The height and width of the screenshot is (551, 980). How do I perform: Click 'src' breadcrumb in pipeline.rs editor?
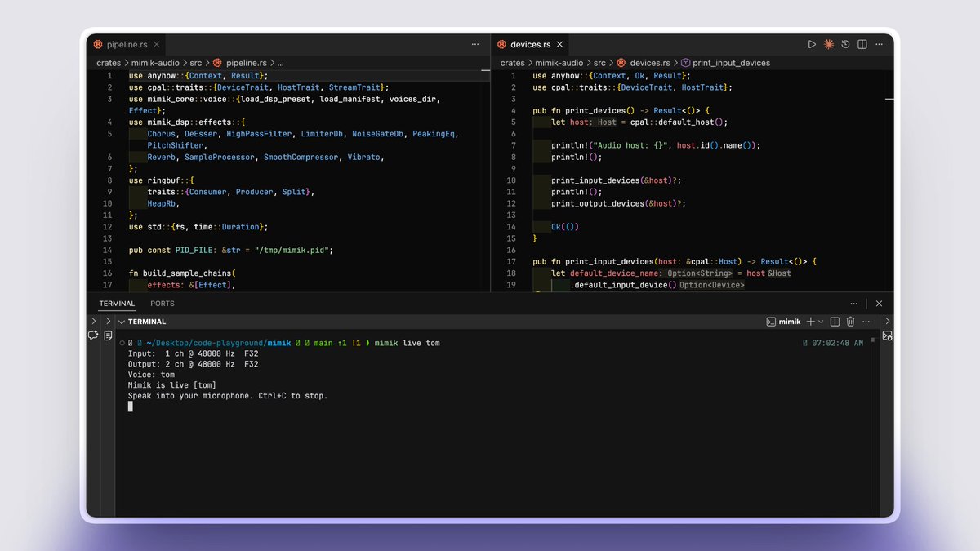pyautogui.click(x=196, y=63)
